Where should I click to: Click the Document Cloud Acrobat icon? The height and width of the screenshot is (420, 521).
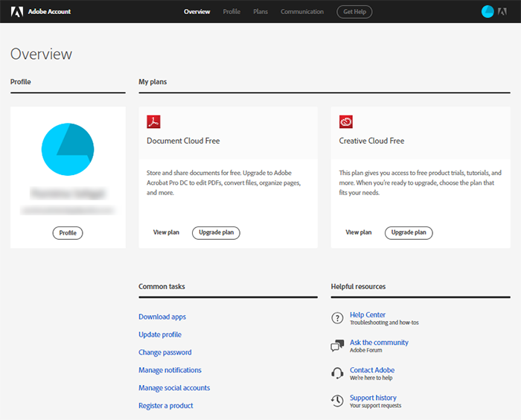coord(153,122)
